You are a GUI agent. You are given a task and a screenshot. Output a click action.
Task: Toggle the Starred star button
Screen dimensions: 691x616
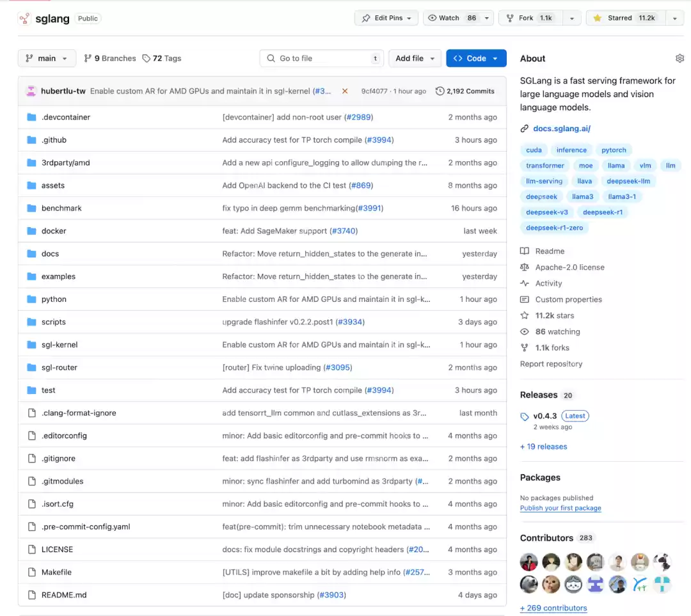coord(626,18)
